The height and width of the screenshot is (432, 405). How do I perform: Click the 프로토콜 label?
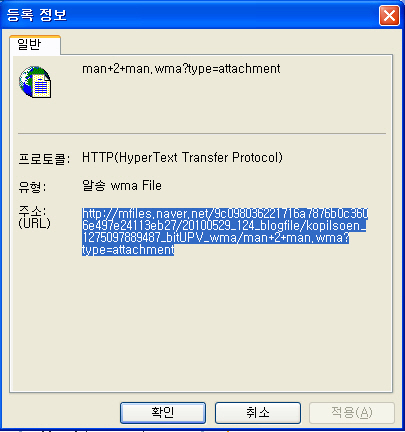point(44,159)
